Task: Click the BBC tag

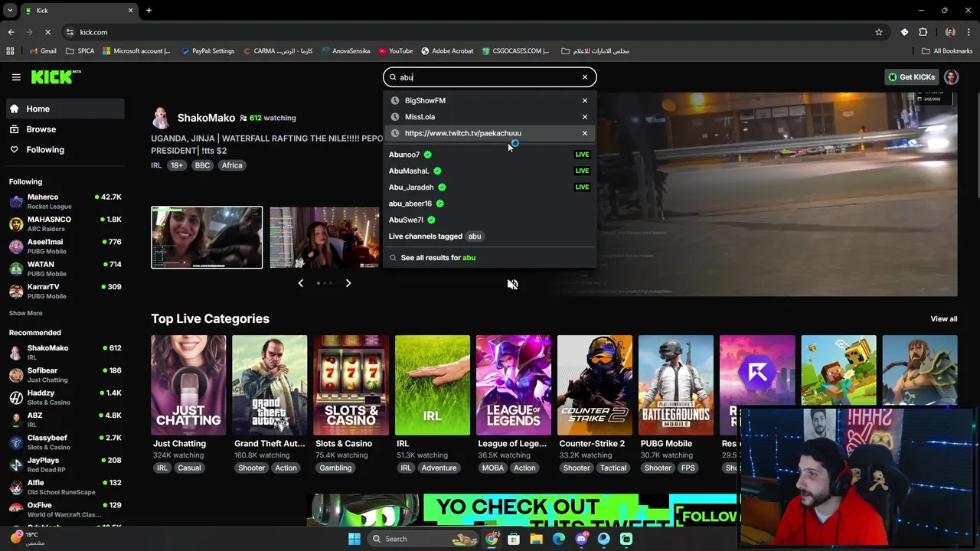Action: point(202,165)
